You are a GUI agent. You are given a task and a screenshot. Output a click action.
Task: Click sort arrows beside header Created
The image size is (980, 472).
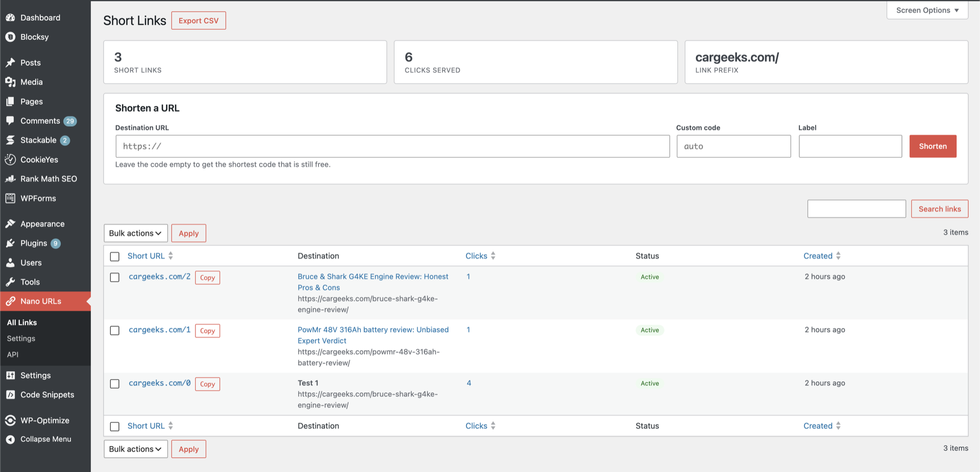(838, 256)
